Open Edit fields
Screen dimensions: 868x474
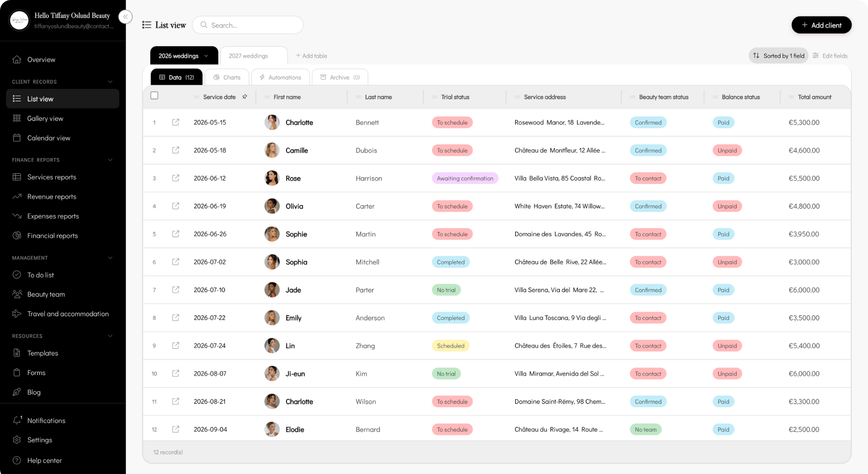pyautogui.click(x=830, y=56)
